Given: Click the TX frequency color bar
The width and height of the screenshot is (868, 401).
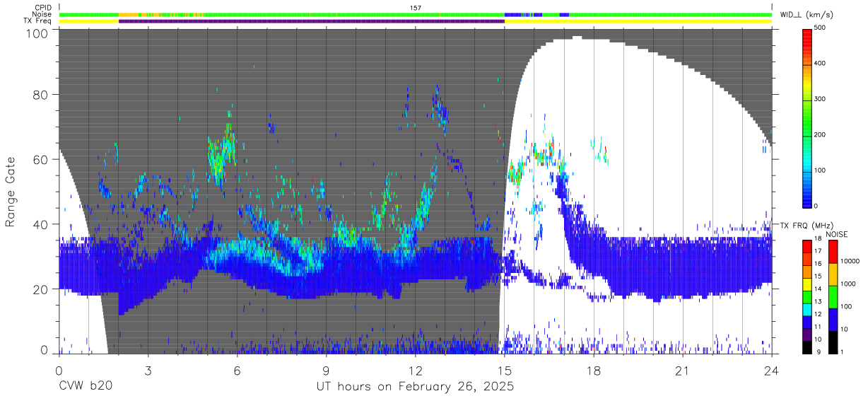Looking at the screenshot, I should click(807, 296).
